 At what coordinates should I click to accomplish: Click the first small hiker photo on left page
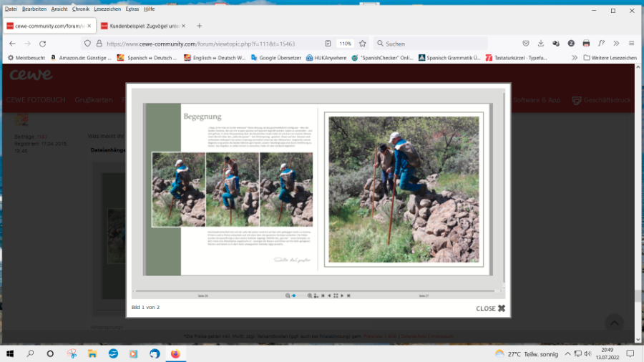[x=178, y=189]
